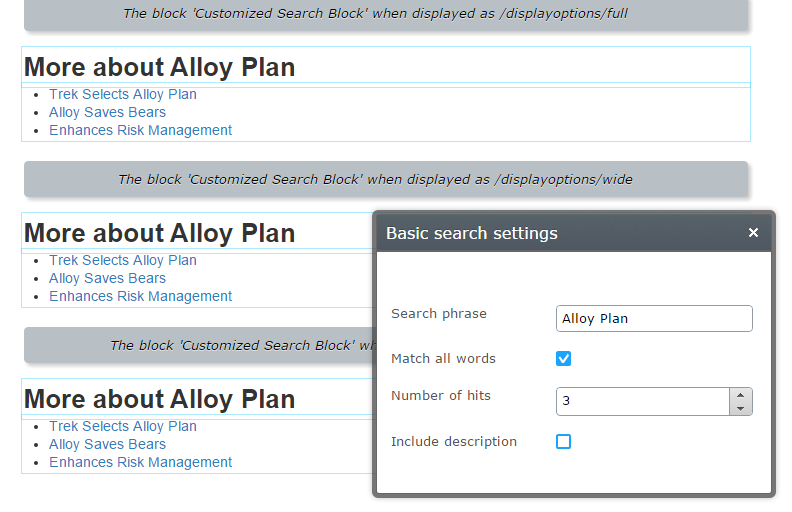The height and width of the screenshot is (512, 792).
Task: Open Alloy Saves Bears under the /displayoptions/full banner
Action: (107, 112)
